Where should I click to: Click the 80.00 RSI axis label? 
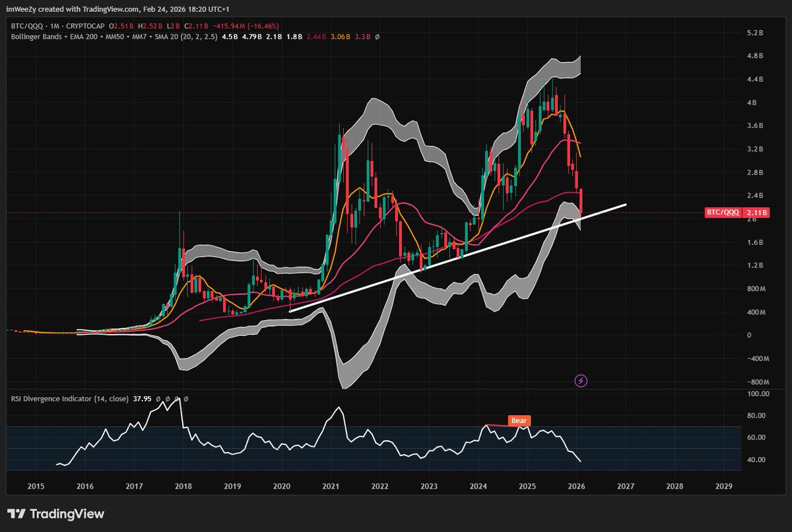[756, 416]
